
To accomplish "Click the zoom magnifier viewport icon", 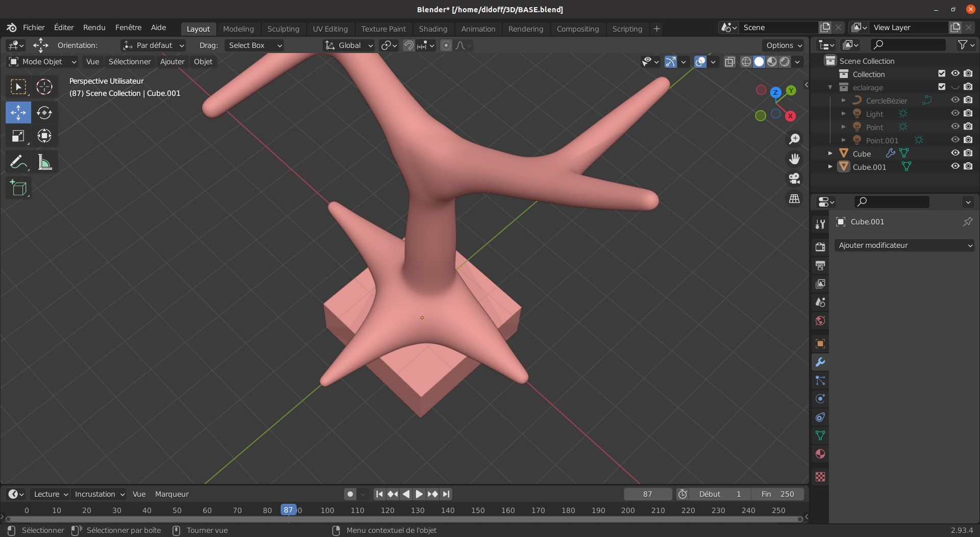I will coord(794,139).
